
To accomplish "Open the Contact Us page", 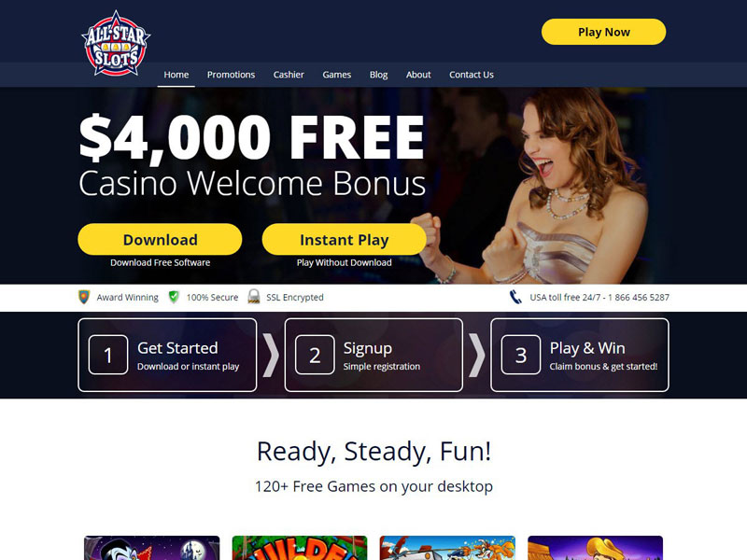I will [472, 75].
